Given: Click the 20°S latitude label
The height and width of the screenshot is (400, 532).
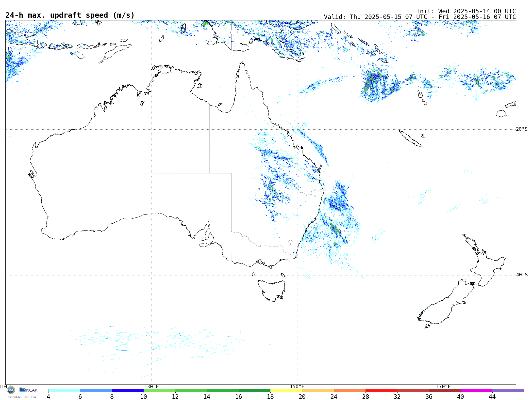Looking at the screenshot, I should point(522,129).
